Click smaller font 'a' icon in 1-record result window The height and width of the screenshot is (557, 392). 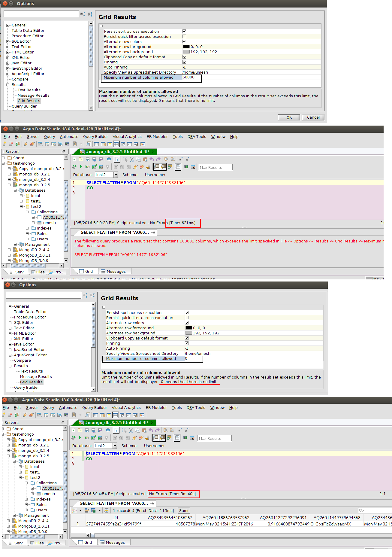pos(179,430)
